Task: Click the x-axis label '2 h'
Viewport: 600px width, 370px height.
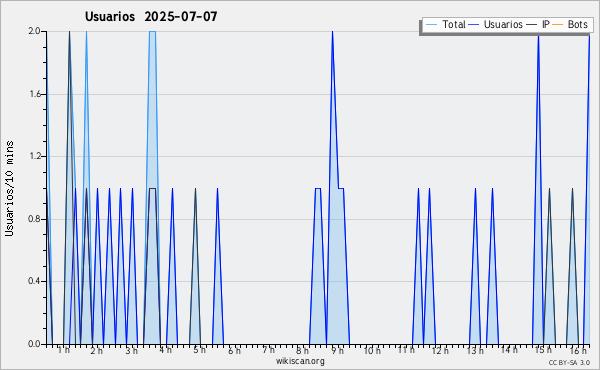Action: coord(96,350)
